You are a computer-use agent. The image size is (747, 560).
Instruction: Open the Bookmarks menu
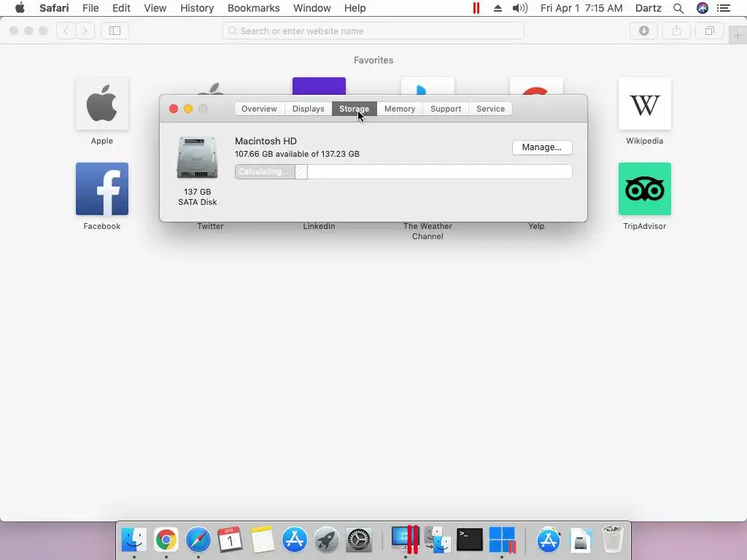pyautogui.click(x=253, y=8)
